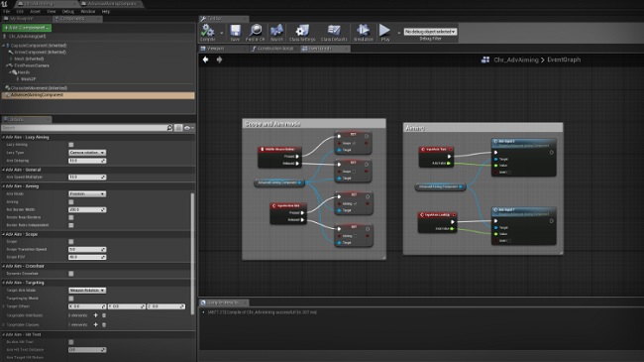
Task: Open the Lazy Type dropdown
Action: click(x=87, y=152)
